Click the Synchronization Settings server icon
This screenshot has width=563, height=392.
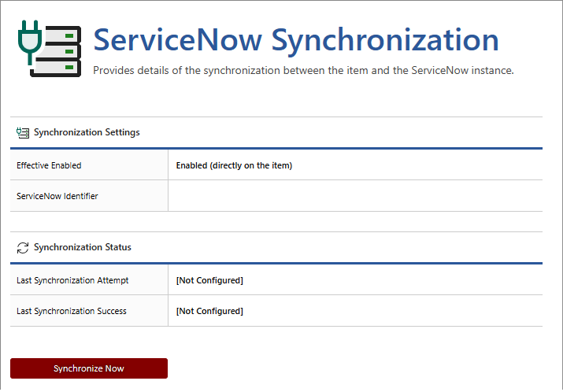point(23,132)
